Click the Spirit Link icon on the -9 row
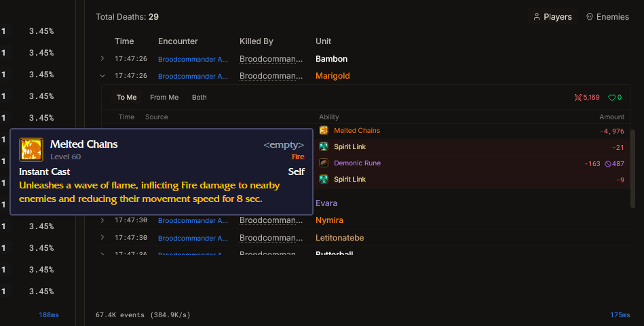Screen dimensions: 644x326 [324, 179]
